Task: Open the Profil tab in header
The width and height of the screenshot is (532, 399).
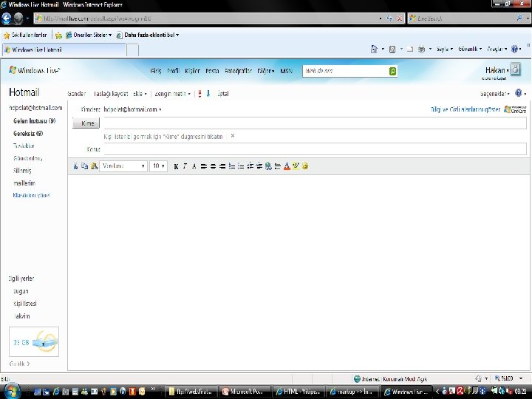Action: click(x=173, y=71)
